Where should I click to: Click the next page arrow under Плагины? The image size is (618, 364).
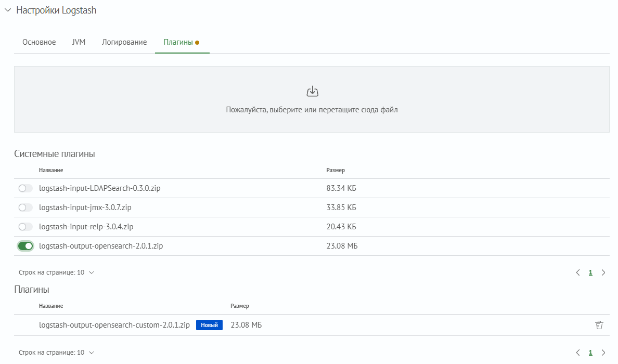tap(603, 352)
